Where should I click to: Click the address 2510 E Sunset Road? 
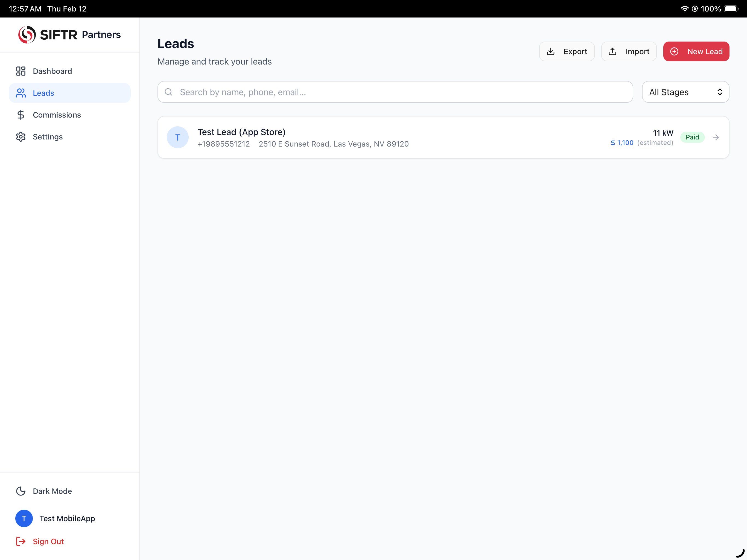pyautogui.click(x=334, y=144)
